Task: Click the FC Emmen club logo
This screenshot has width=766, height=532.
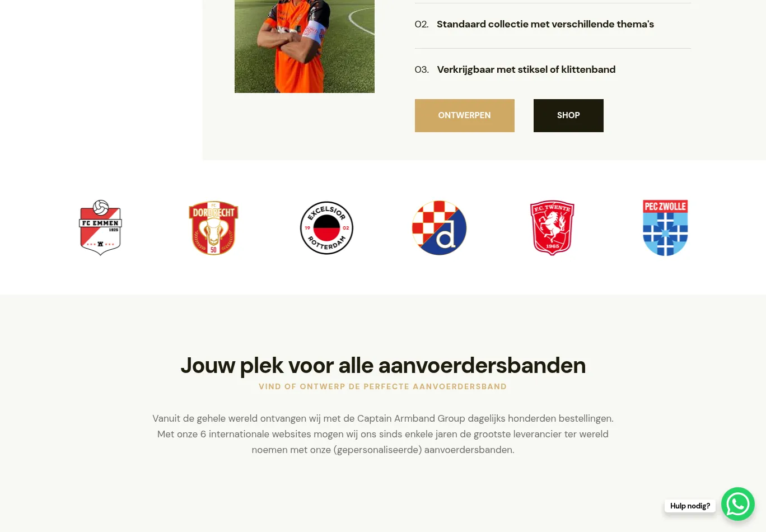Action: coord(100,227)
